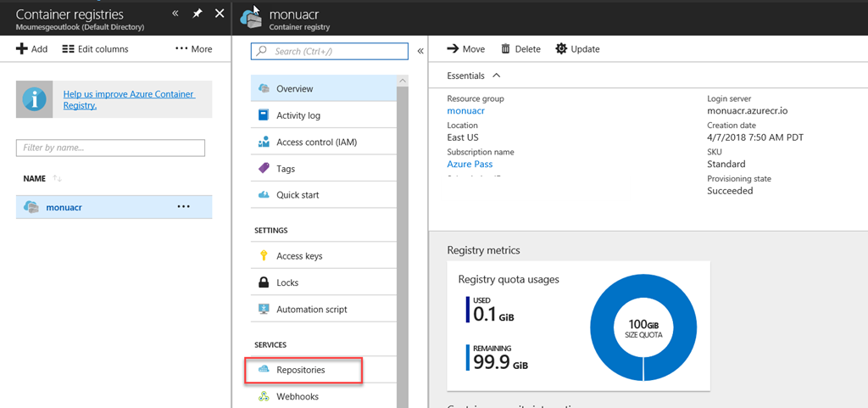The width and height of the screenshot is (868, 408).
Task: Click creation date 4/7/2018 7:50 AM PDT
Action: [x=755, y=137]
